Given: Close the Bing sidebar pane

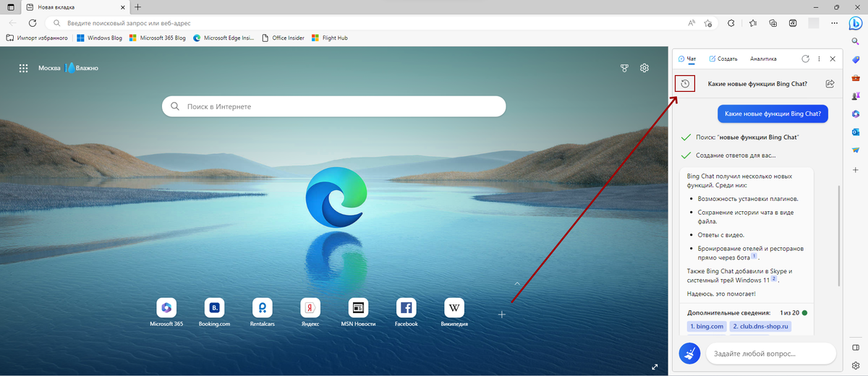Looking at the screenshot, I should click(833, 59).
